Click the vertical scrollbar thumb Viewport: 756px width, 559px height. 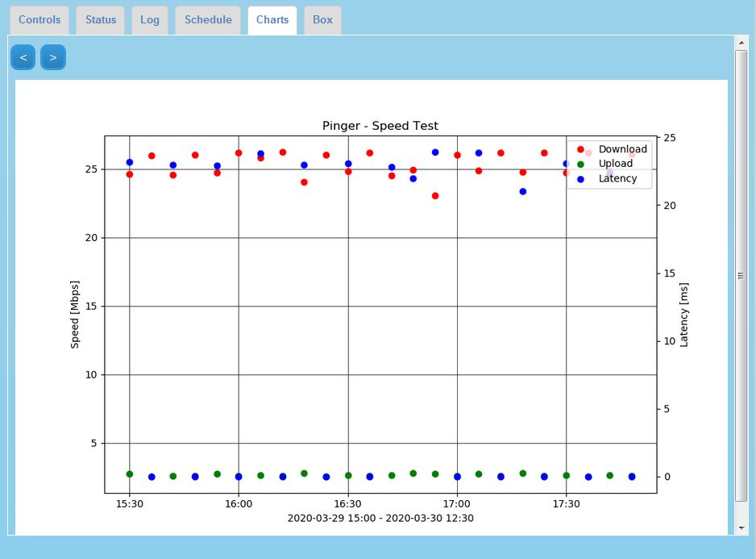point(741,274)
